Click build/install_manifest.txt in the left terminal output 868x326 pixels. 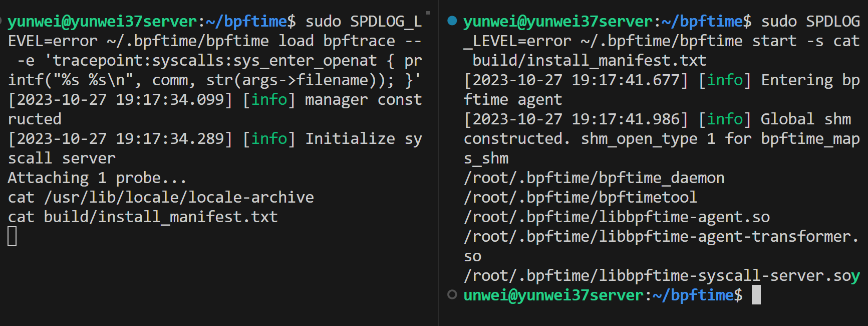160,217
